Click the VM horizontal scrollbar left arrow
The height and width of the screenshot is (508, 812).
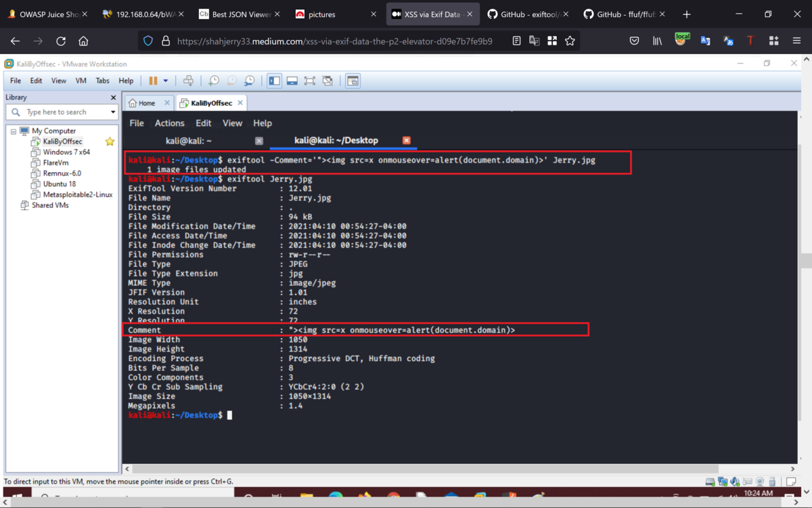[x=127, y=469]
